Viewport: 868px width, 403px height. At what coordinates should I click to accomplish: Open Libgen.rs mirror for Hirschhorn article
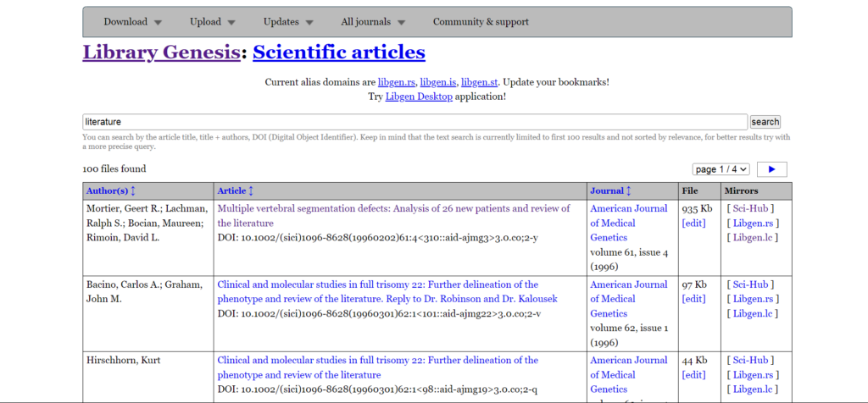point(753,374)
